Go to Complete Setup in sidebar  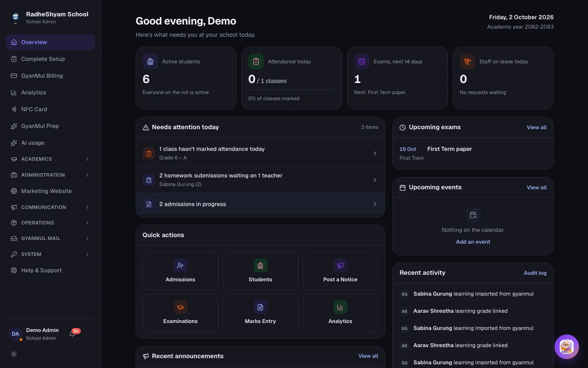point(51,59)
